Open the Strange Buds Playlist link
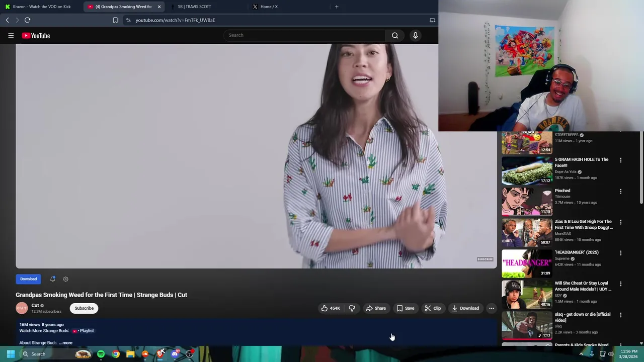This screenshot has height=362, width=644. tap(84, 331)
